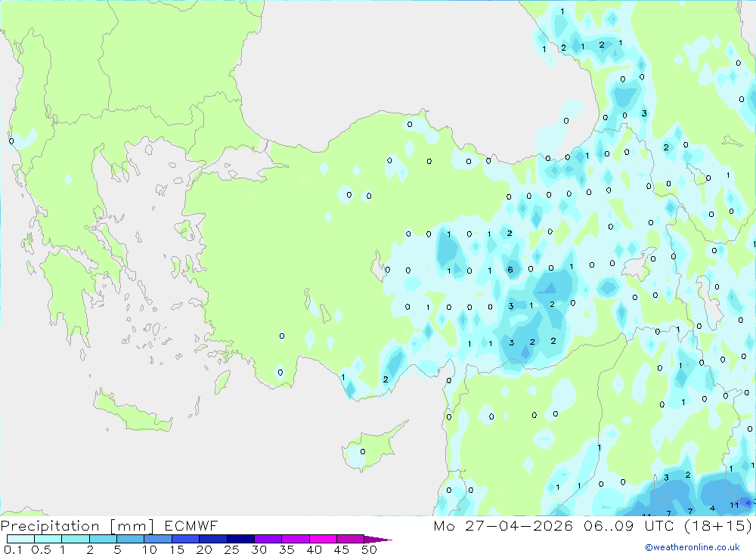
Task: Click the '50' legend label
Action: click(369, 549)
